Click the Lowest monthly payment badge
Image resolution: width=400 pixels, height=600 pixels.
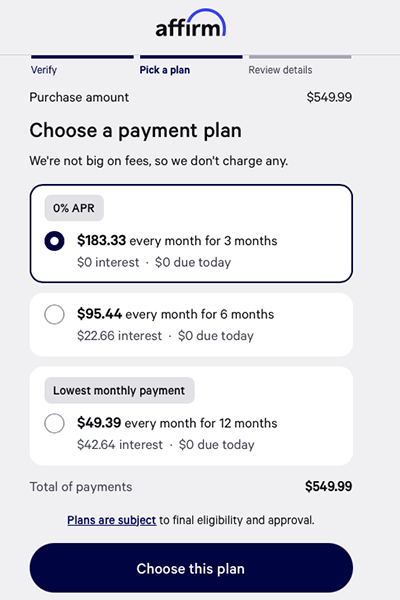[x=119, y=390]
